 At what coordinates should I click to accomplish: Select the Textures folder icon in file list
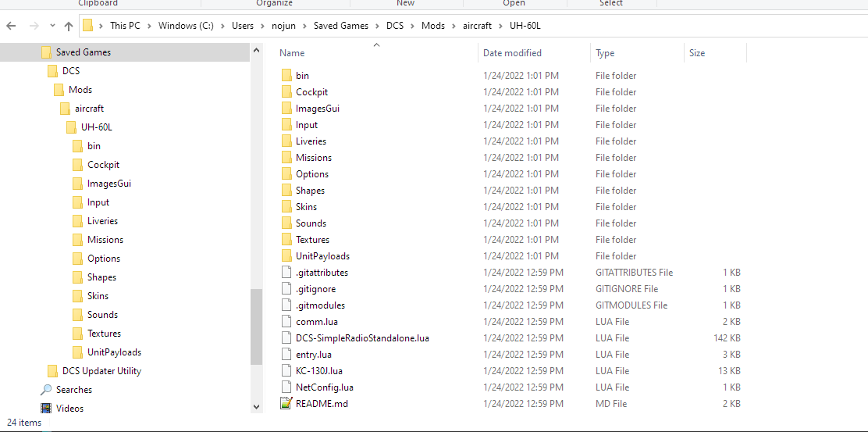[286, 239]
